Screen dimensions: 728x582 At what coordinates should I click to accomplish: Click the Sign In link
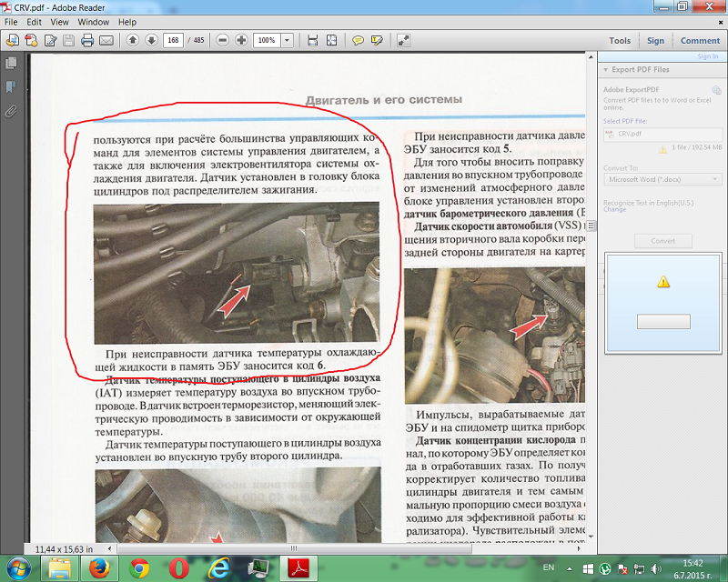707,56
